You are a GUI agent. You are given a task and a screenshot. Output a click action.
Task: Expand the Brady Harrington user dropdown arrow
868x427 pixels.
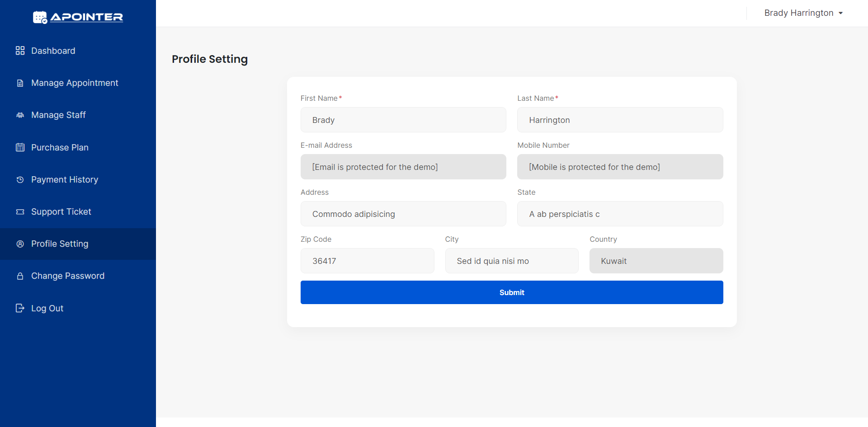pyautogui.click(x=840, y=13)
